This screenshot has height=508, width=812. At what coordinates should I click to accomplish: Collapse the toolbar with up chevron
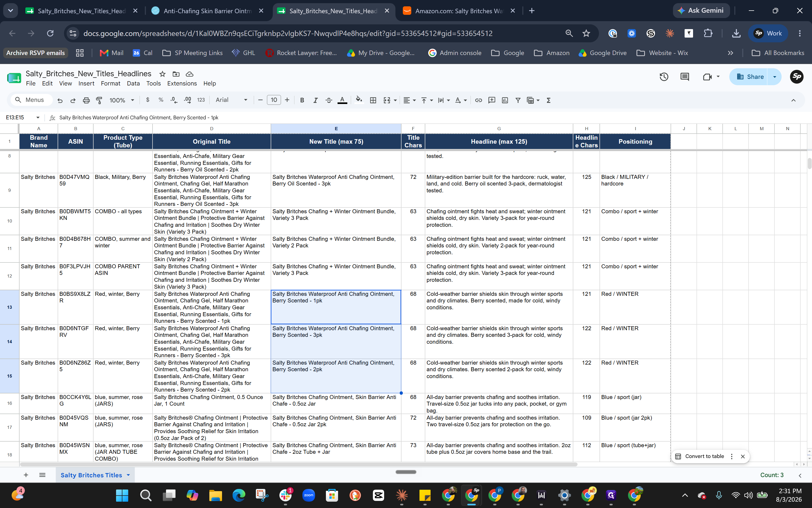tap(793, 100)
